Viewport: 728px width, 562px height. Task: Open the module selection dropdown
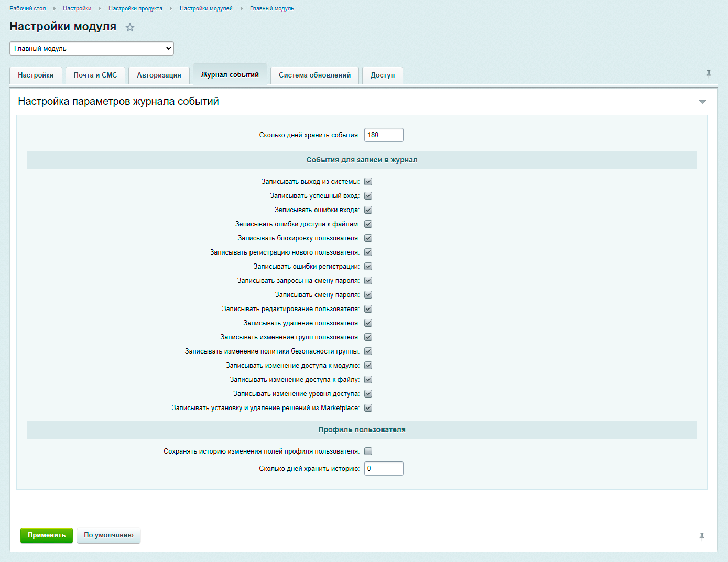tap(92, 49)
